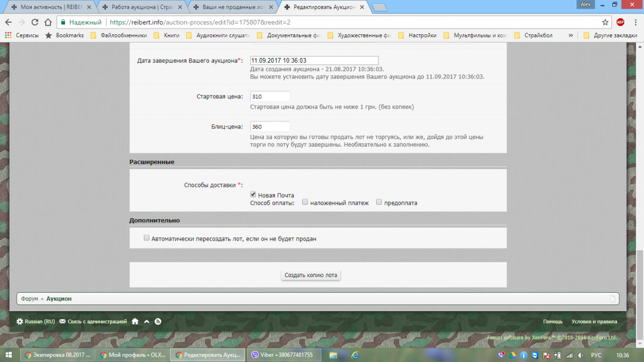Image resolution: width=644 pixels, height=362 pixels.
Task: Click the Стартовая цена input field
Action: click(x=270, y=96)
